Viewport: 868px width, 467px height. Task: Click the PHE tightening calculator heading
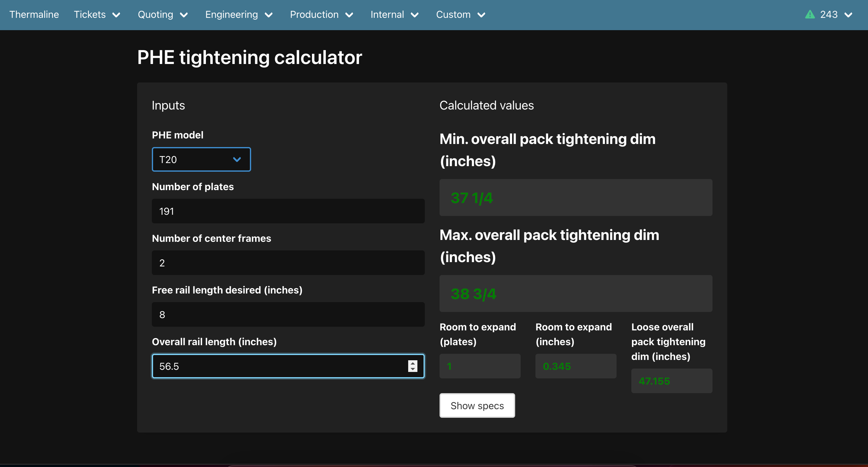(x=249, y=57)
